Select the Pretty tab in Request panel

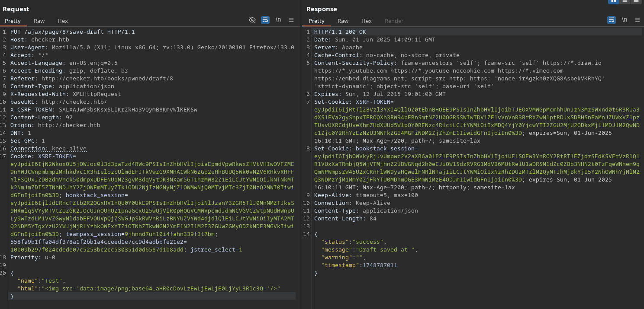(13, 21)
